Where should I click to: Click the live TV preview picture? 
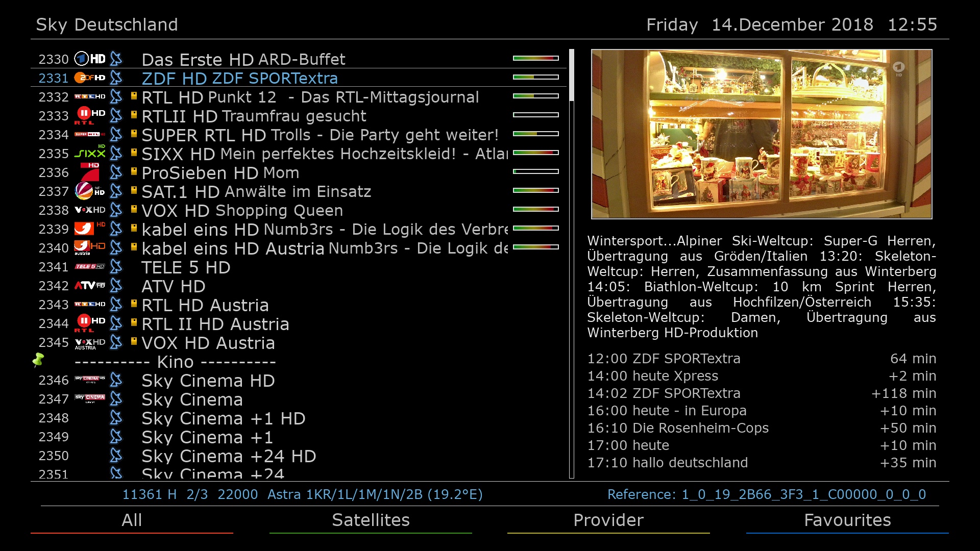pyautogui.click(x=762, y=134)
